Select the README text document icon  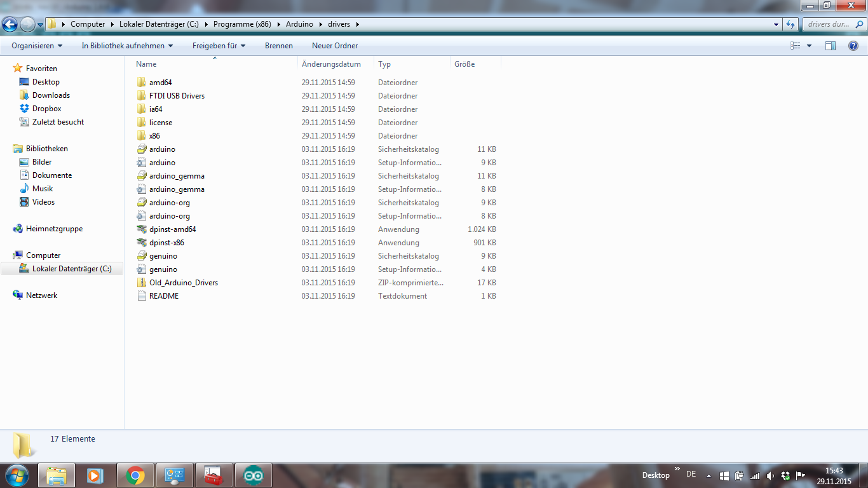(x=142, y=296)
